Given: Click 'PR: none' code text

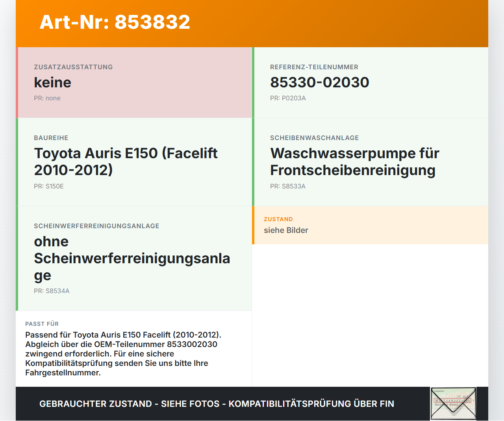Looking at the screenshot, I should [47, 98].
